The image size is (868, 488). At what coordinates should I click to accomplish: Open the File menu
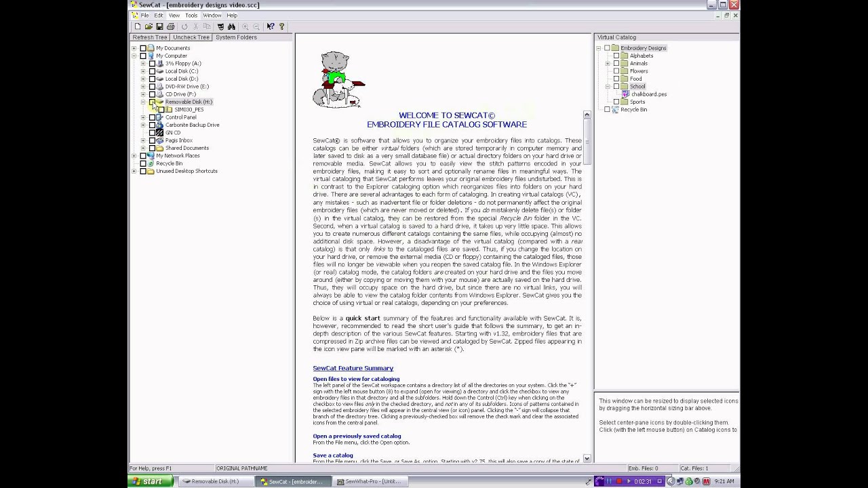point(144,16)
